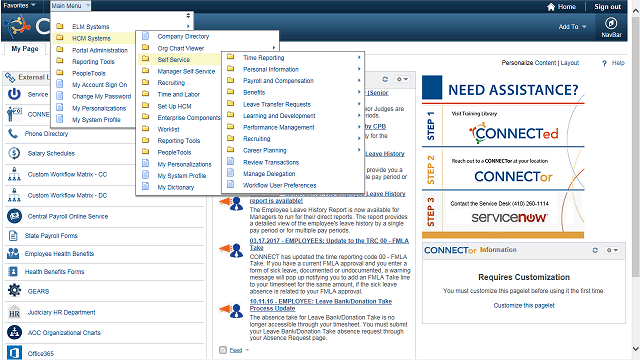Click the ELM Systems folder icon
The width and height of the screenshot is (640, 360).
(60, 26)
